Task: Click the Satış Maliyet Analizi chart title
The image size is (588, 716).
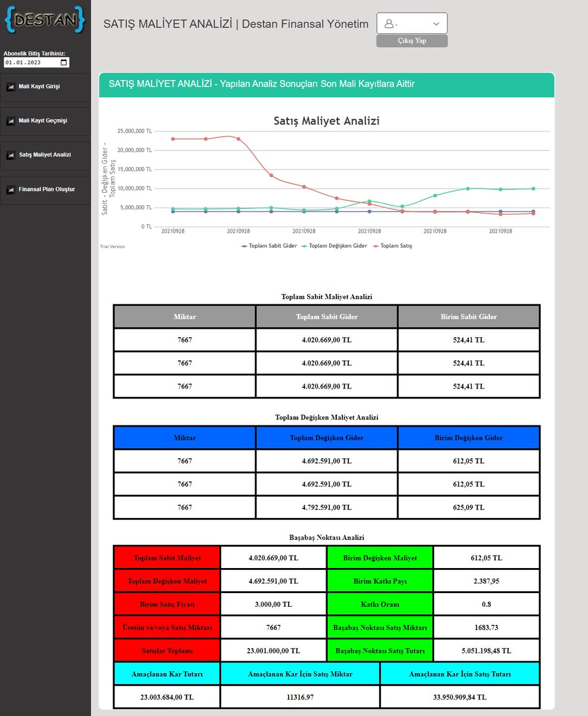Action: tap(326, 121)
